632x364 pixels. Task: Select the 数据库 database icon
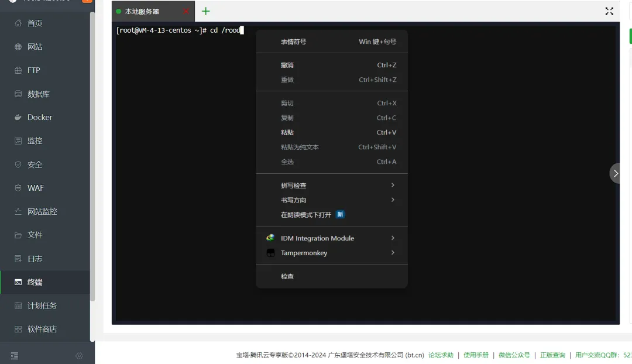tap(18, 94)
